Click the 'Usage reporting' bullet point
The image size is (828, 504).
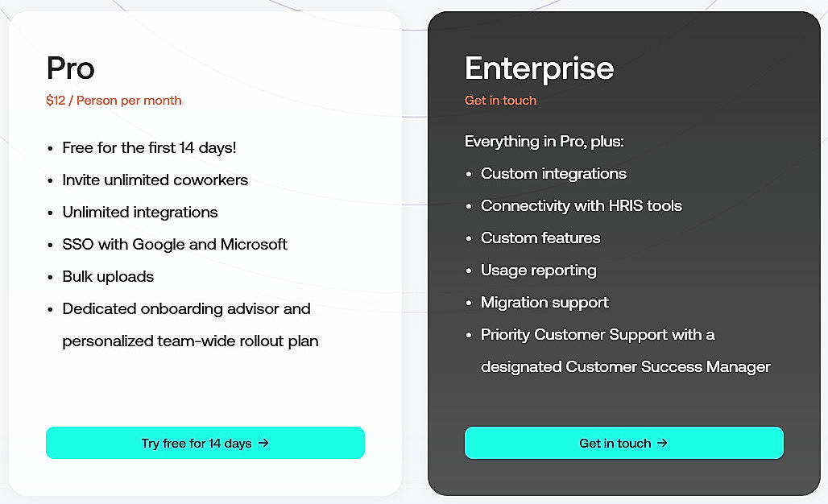[x=538, y=270]
